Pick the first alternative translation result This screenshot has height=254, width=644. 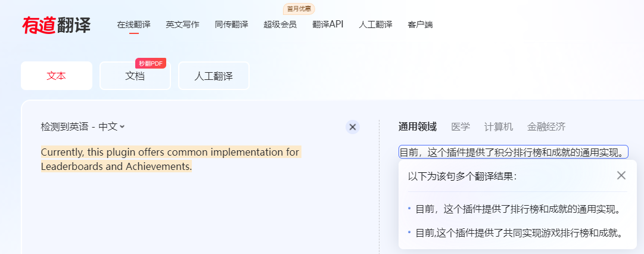point(518,209)
